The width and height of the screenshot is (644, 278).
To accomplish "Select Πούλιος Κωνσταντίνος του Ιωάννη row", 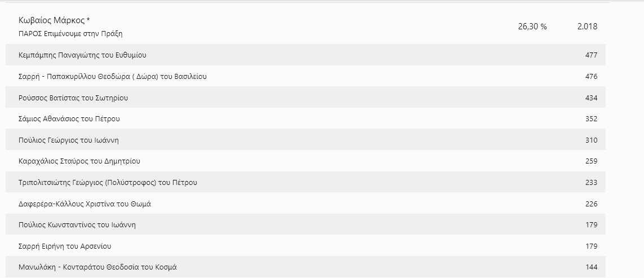I will pyautogui.click(x=77, y=225).
